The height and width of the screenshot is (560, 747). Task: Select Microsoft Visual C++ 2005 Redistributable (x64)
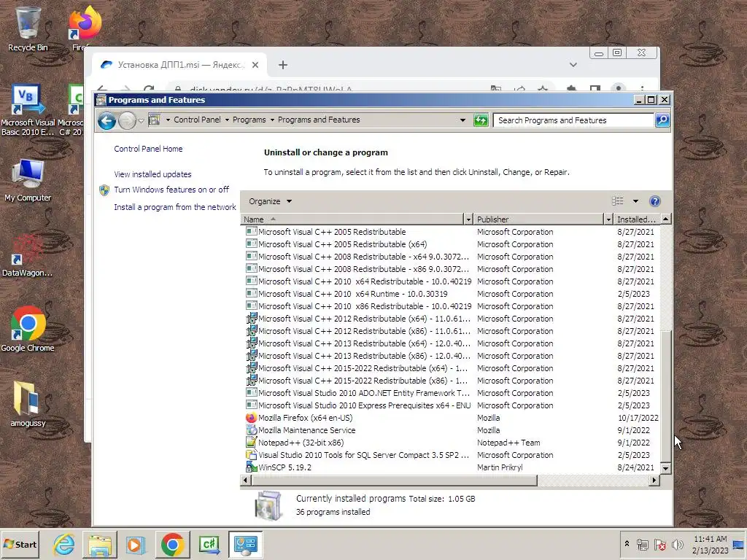pyautogui.click(x=451, y=244)
